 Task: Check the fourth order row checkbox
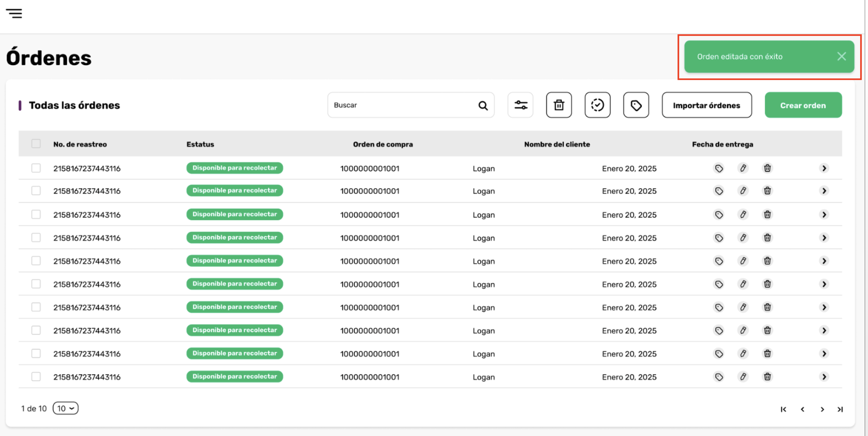click(36, 238)
